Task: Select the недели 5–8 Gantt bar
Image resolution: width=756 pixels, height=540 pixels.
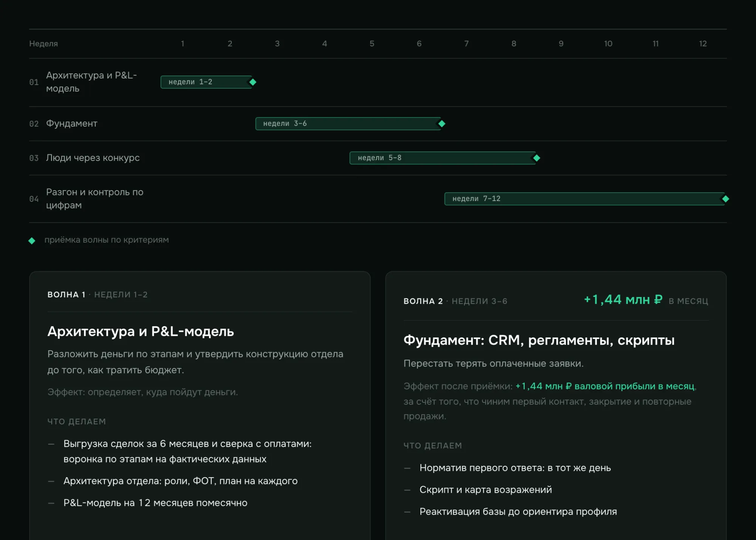Action: tap(443, 158)
